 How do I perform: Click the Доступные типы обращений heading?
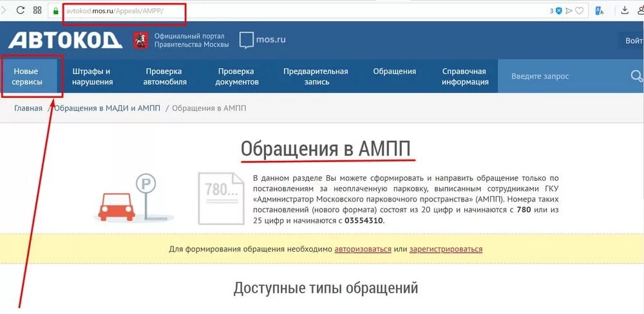(x=326, y=288)
